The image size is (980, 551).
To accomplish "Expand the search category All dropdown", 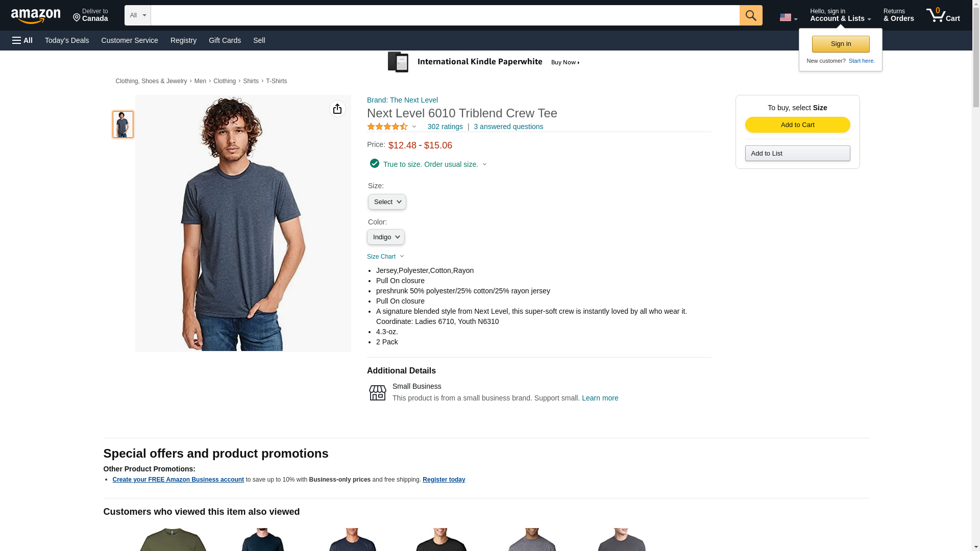I will click(137, 15).
